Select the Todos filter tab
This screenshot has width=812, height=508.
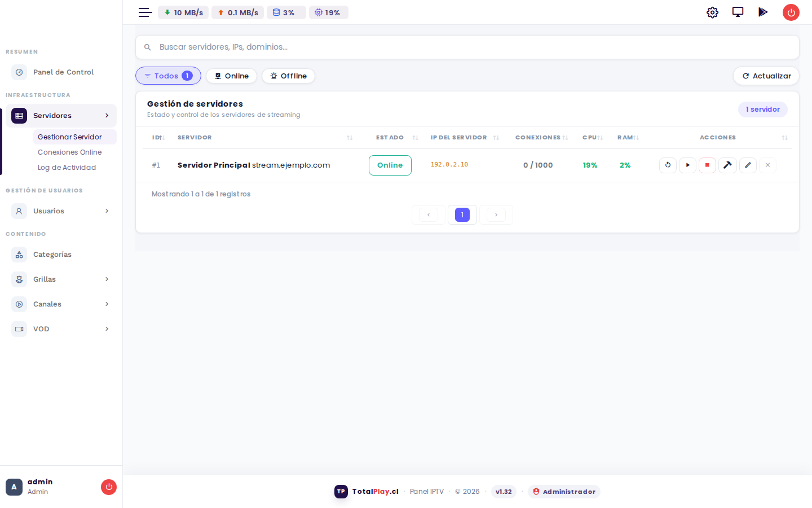(x=168, y=76)
